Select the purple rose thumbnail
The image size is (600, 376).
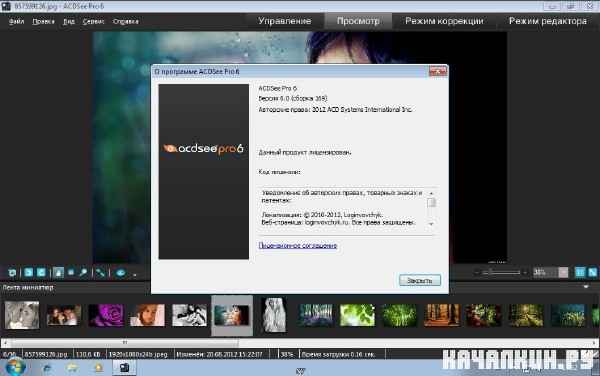tap(106, 316)
